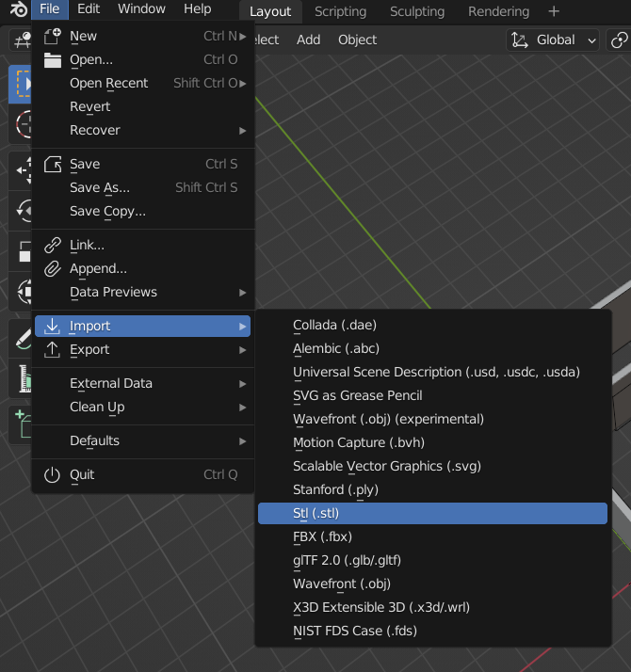Choose Save Copy... from the File menu

(x=143, y=211)
